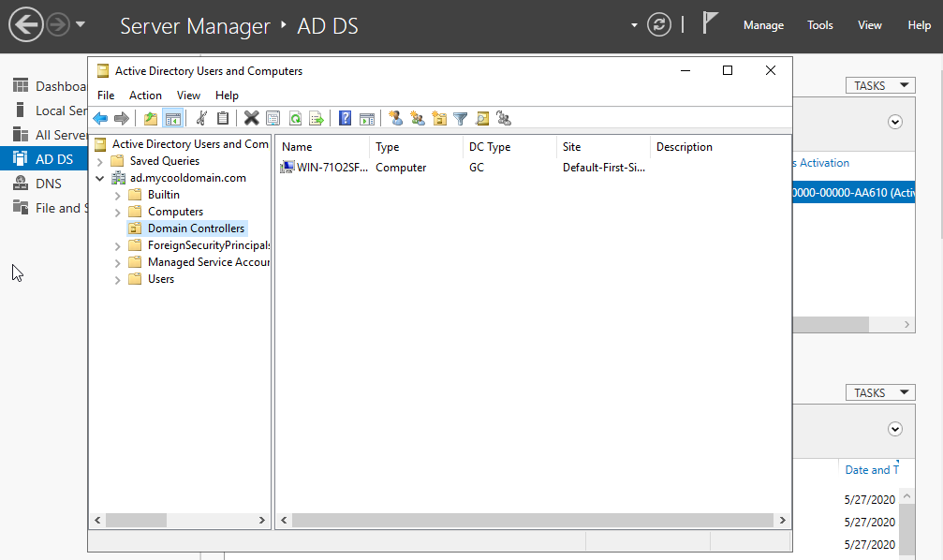Image resolution: width=943 pixels, height=560 pixels.
Task: Click the Filter funnel toolbar icon
Action: click(x=460, y=118)
